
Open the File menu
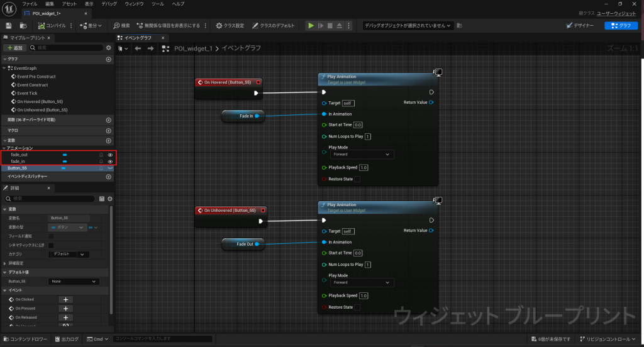tap(30, 4)
